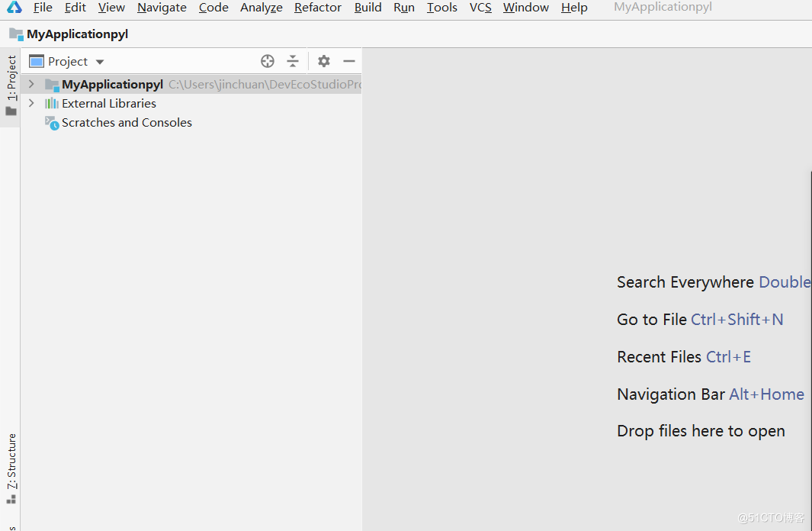The image size is (812, 531).
Task: Click the External Libraries bars icon
Action: 51,103
